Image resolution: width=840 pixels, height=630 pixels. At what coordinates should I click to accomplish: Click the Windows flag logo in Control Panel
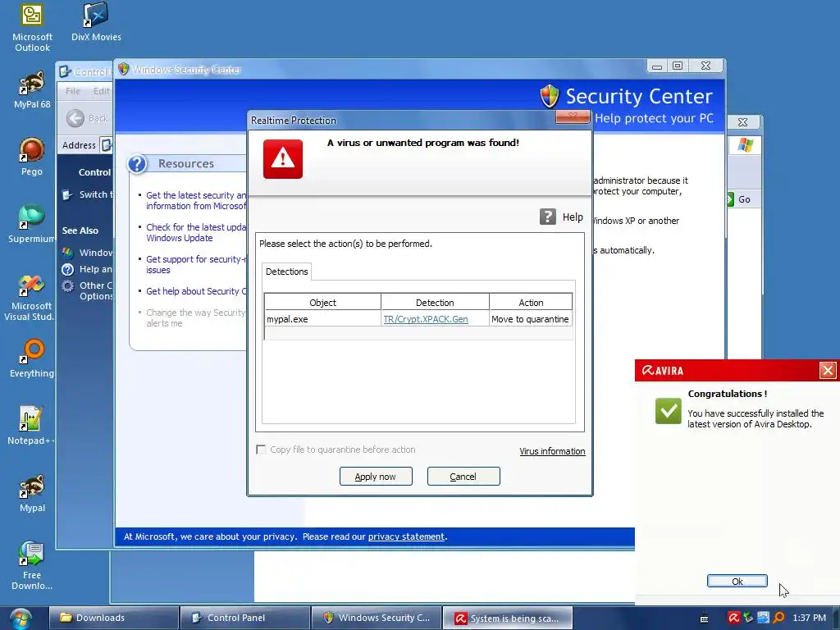745,145
